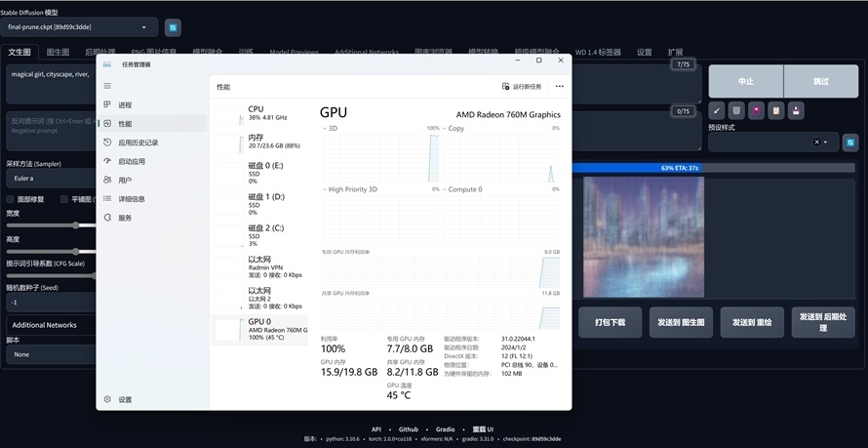Click the trash clear-prompt icon
The height and width of the screenshot is (448, 868).
point(736,110)
